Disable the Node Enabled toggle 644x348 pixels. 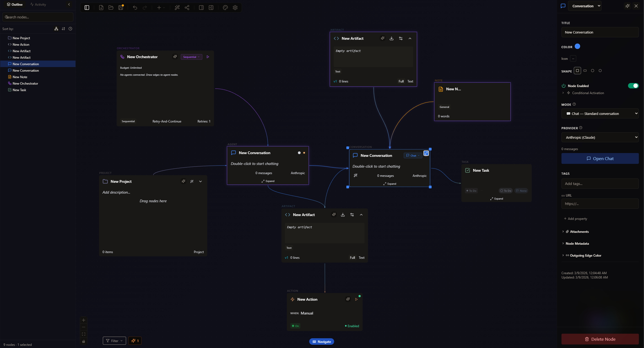pyautogui.click(x=633, y=85)
